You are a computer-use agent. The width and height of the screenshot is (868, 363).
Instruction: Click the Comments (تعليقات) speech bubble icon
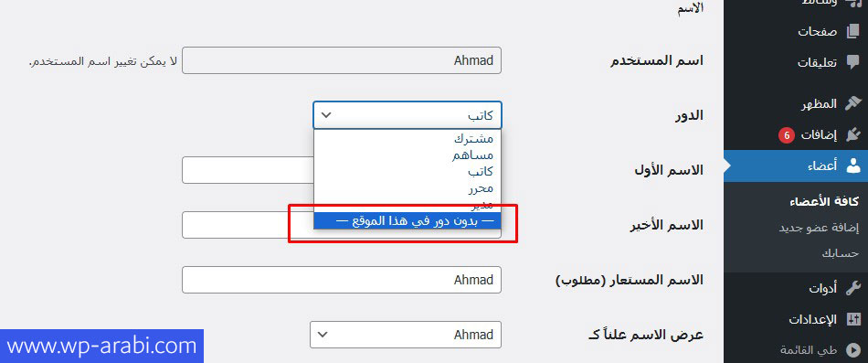coord(853,62)
